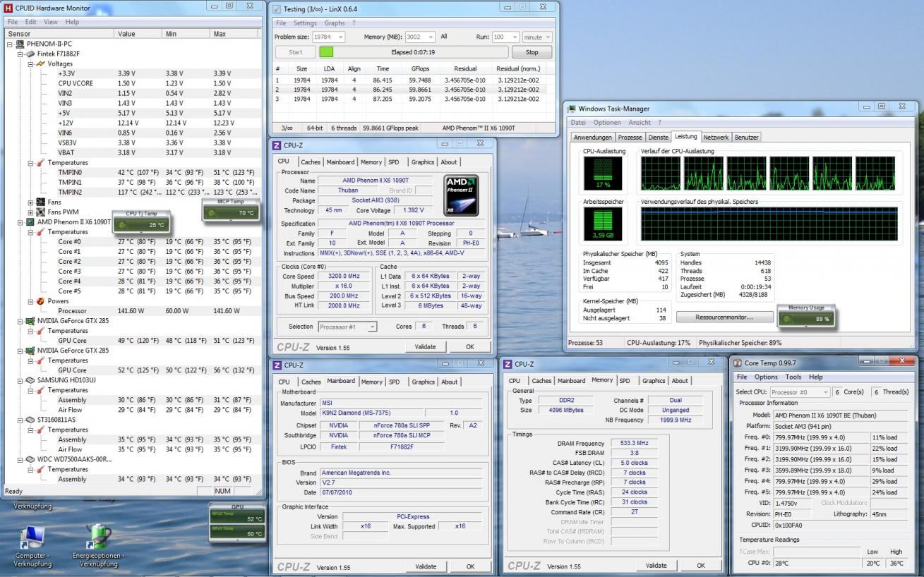
Task: Switch to the Dienste tab in Task-Manager
Action: pos(659,138)
